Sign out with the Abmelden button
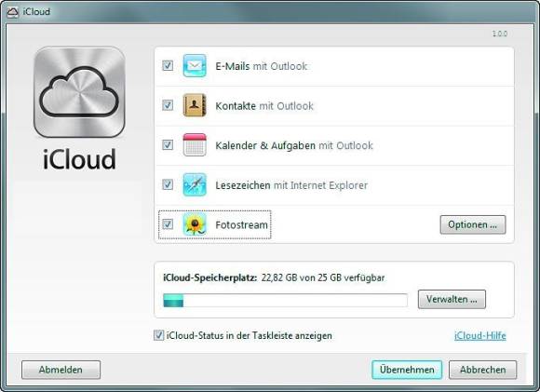Image resolution: width=540 pixels, height=392 pixels. [61, 370]
